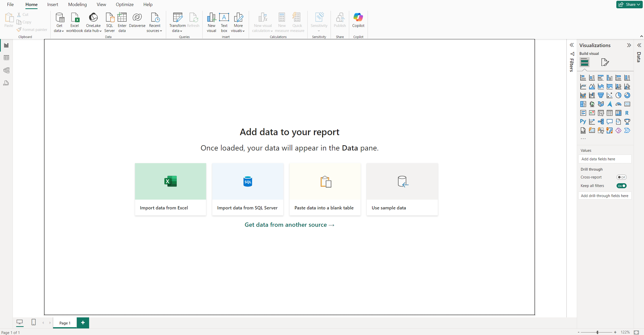Image resolution: width=644 pixels, height=335 pixels.
Task: Open the Table view in left sidebar
Action: pos(6,58)
